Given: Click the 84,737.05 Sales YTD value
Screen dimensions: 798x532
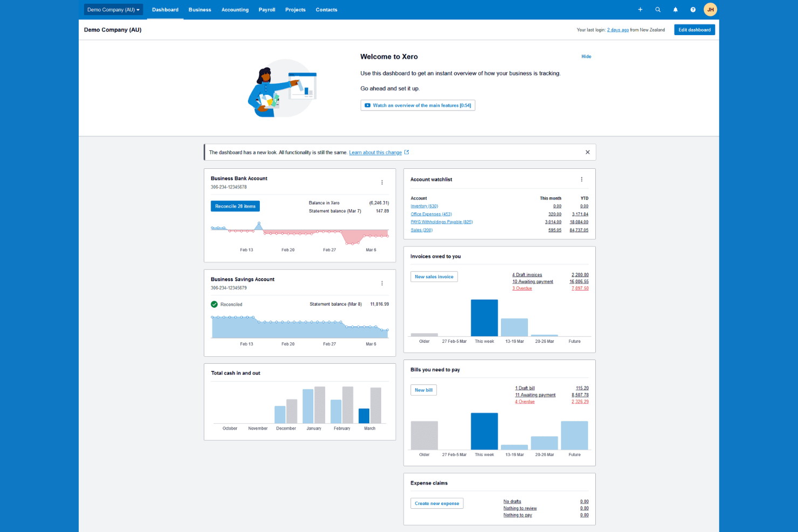Looking at the screenshot, I should [x=579, y=230].
